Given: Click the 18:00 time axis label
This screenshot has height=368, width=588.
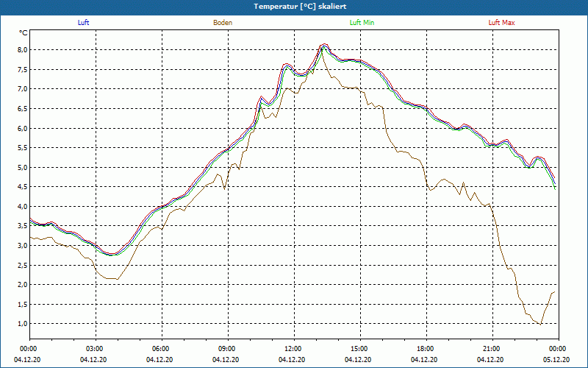Looking at the screenshot, I should 426,349.
